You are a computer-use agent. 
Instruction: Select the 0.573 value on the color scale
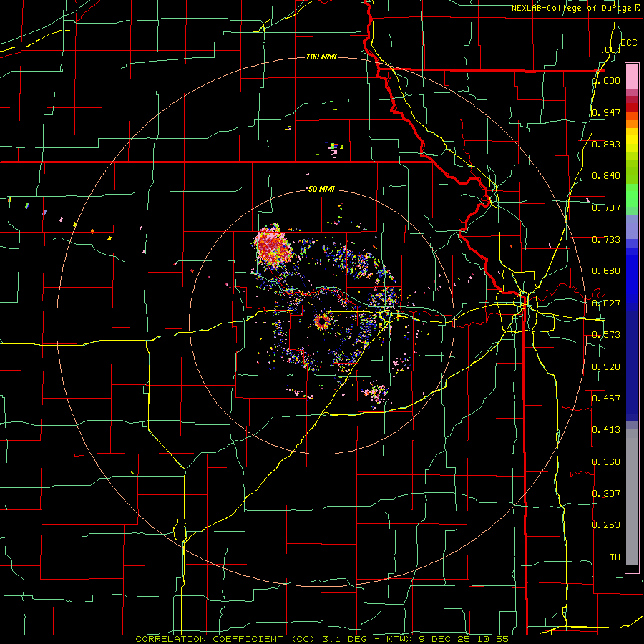click(606, 335)
